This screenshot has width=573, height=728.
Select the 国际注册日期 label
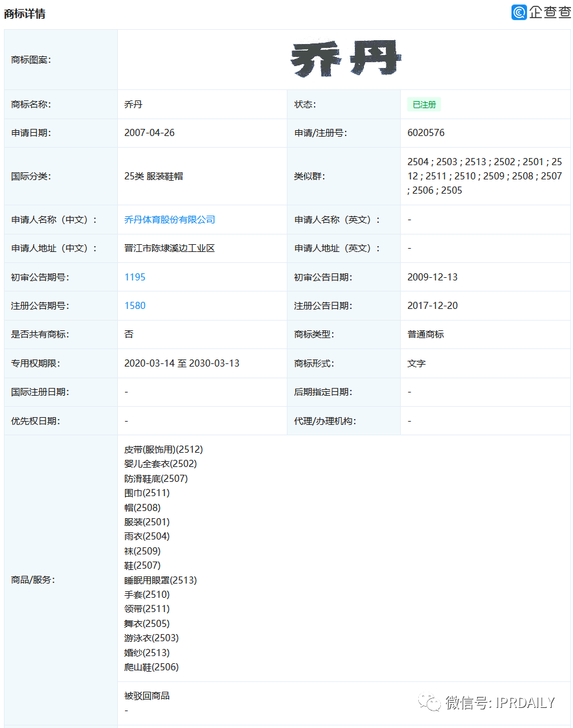(40, 392)
